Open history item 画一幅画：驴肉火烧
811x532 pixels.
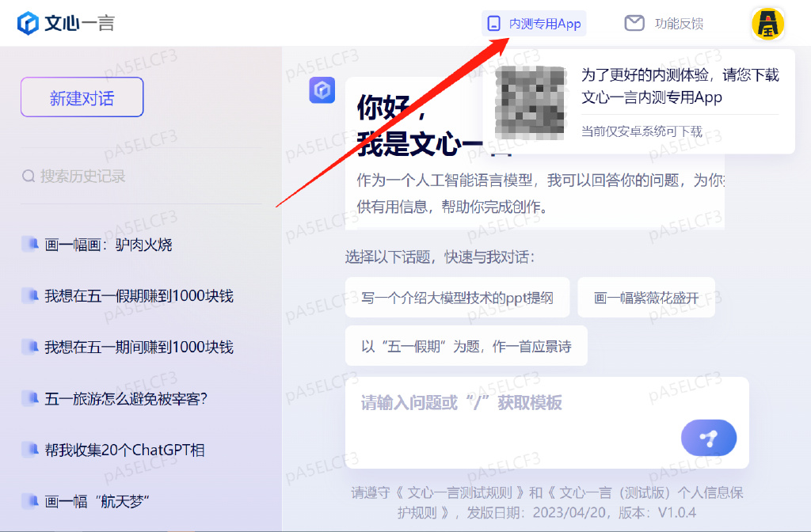(108, 244)
